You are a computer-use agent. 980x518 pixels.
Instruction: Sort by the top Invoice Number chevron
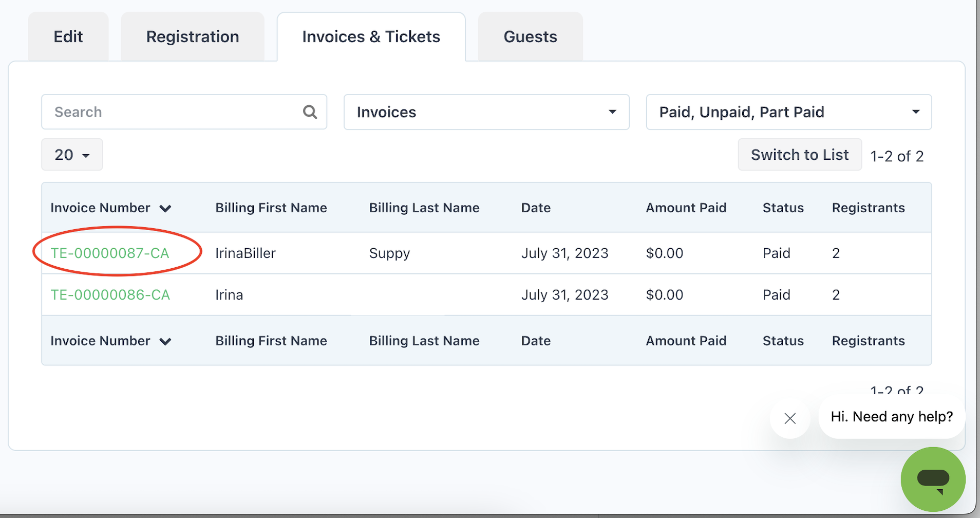(165, 208)
